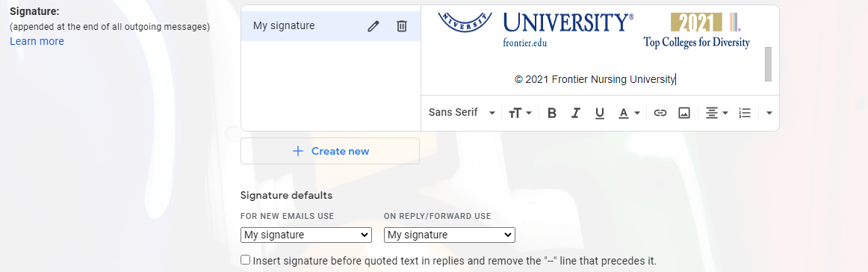This screenshot has width=868, height=272.
Task: Click the Create new signature button
Action: click(330, 151)
